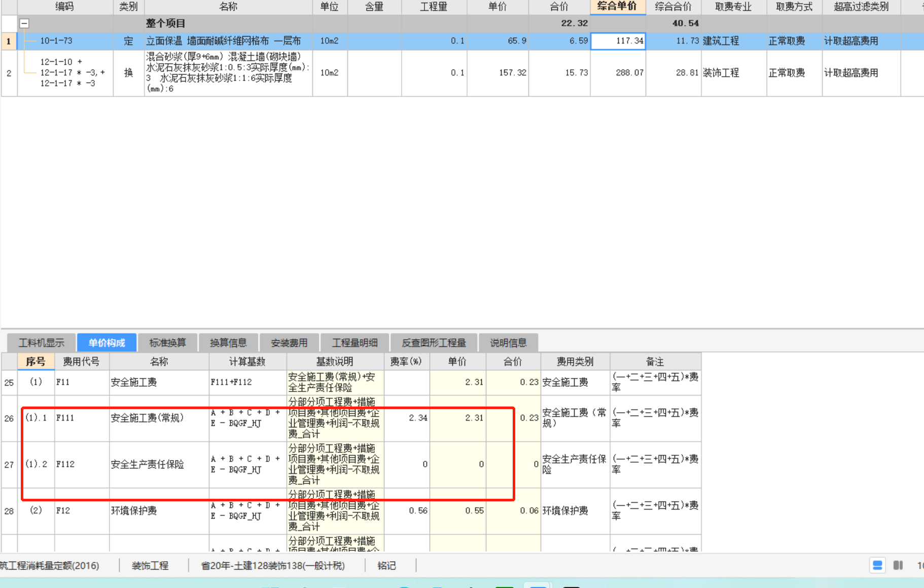Viewport: 924px width, 588px height.
Task: Click the 基数说明 column header
Action: click(335, 361)
